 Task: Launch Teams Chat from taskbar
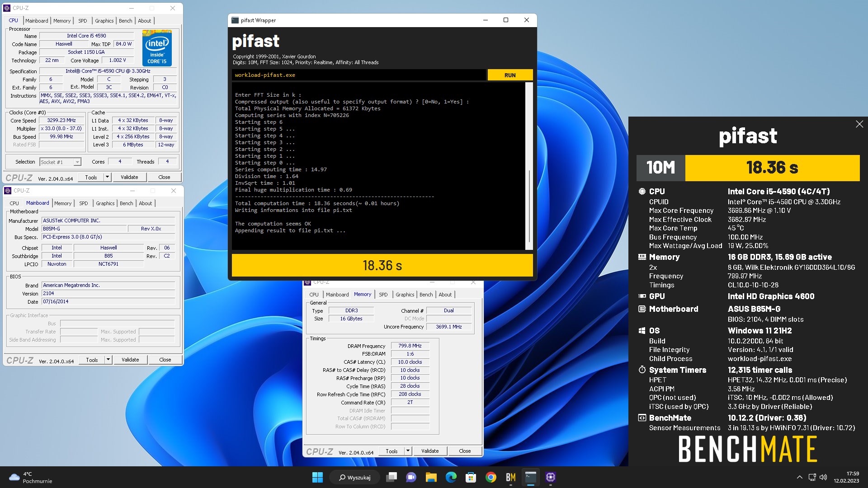click(411, 477)
